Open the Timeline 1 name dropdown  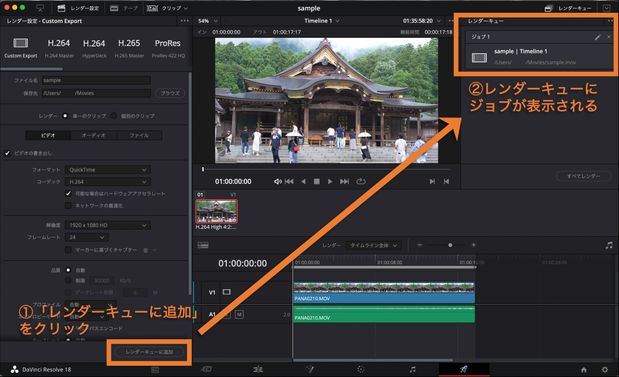tap(322, 21)
